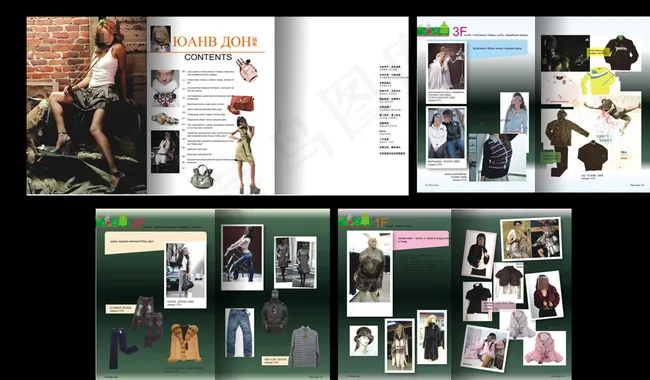Select the photo of woman wearing jeweled necklace

(x=165, y=88)
